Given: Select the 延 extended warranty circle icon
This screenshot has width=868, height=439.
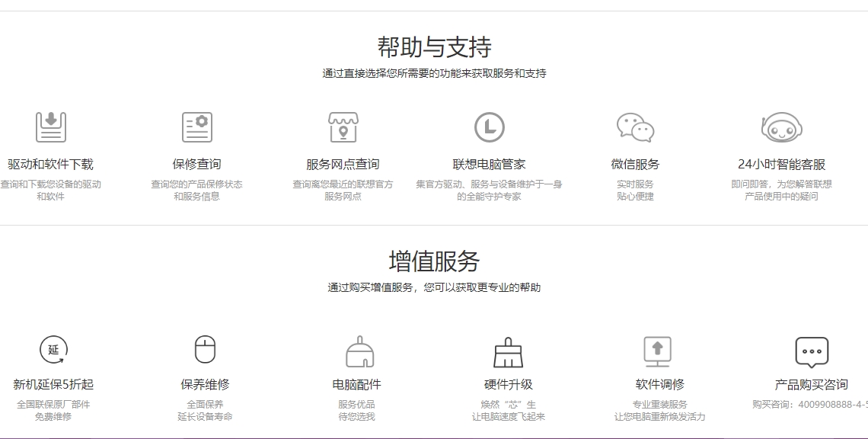Looking at the screenshot, I should [54, 350].
